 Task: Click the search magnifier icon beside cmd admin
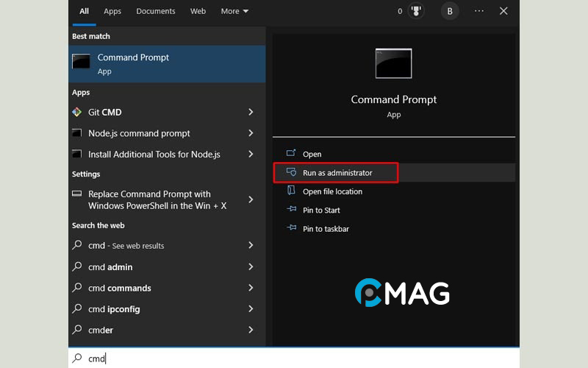(x=77, y=267)
